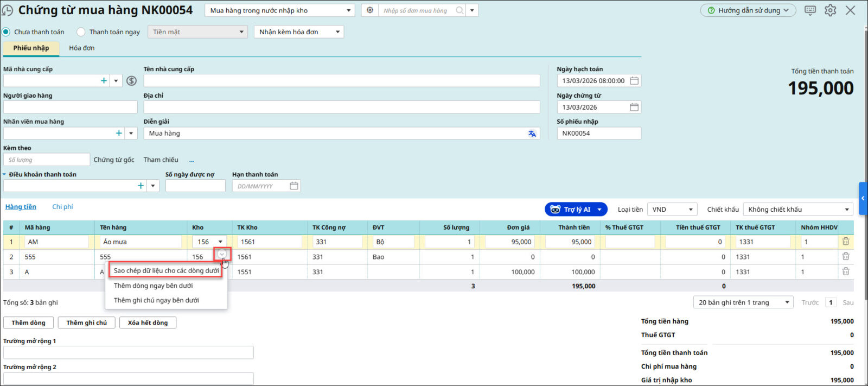Click the keyboard shortcuts icon

810,10
